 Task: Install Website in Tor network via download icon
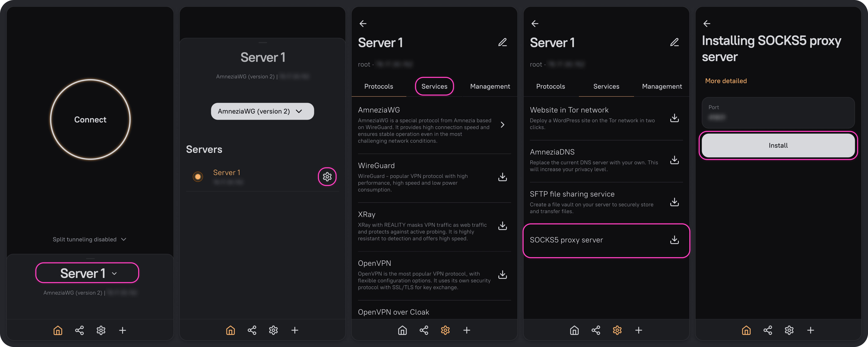(674, 118)
